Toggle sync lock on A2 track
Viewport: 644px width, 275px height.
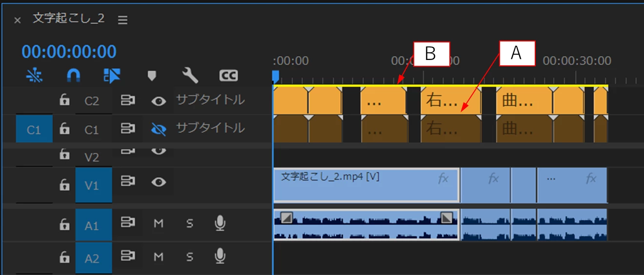tap(128, 256)
